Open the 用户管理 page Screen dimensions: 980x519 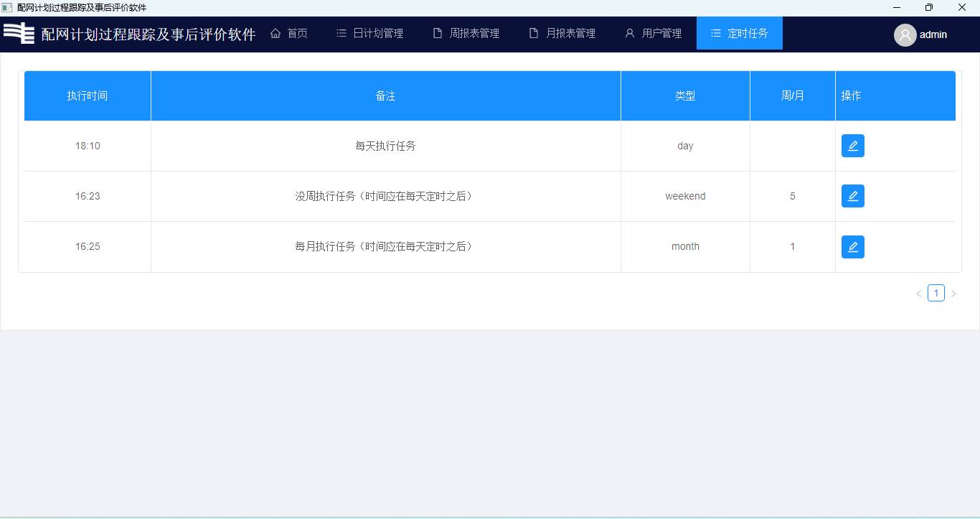pos(653,34)
